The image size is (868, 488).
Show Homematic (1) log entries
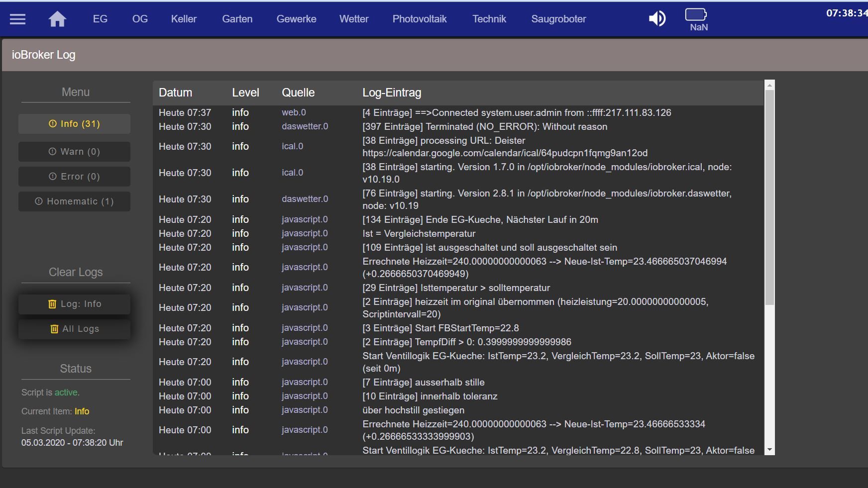(x=75, y=201)
